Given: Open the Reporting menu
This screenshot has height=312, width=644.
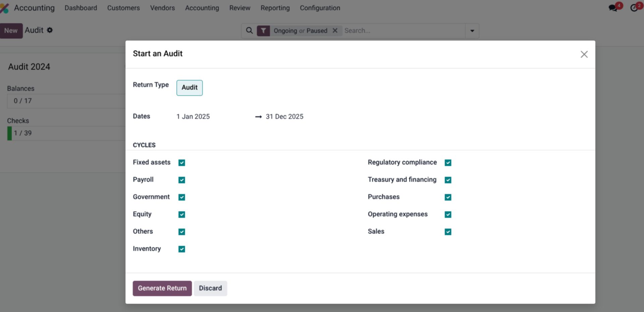Looking at the screenshot, I should 275,8.
